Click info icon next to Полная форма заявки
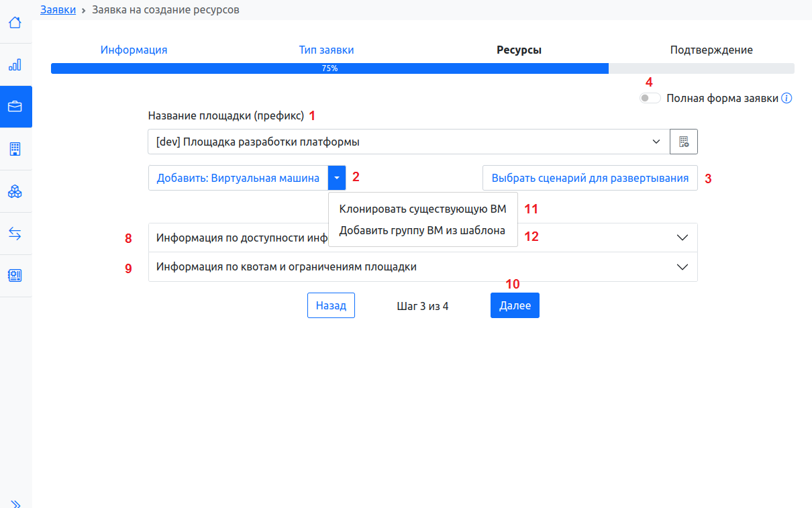 tap(786, 98)
